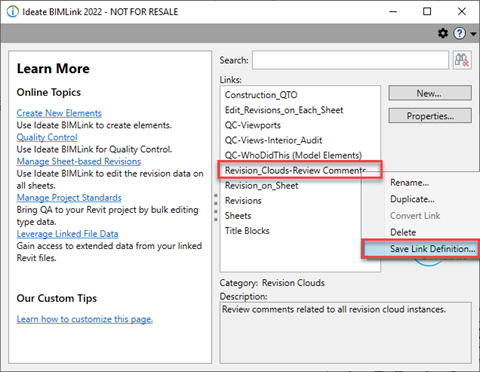Select Title Blocks link
Image resolution: width=480 pixels, height=372 pixels.
coord(247,231)
